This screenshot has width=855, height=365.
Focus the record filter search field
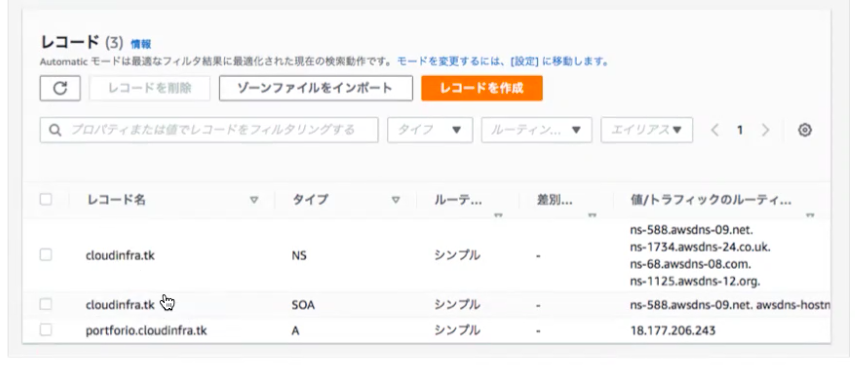coord(209,130)
